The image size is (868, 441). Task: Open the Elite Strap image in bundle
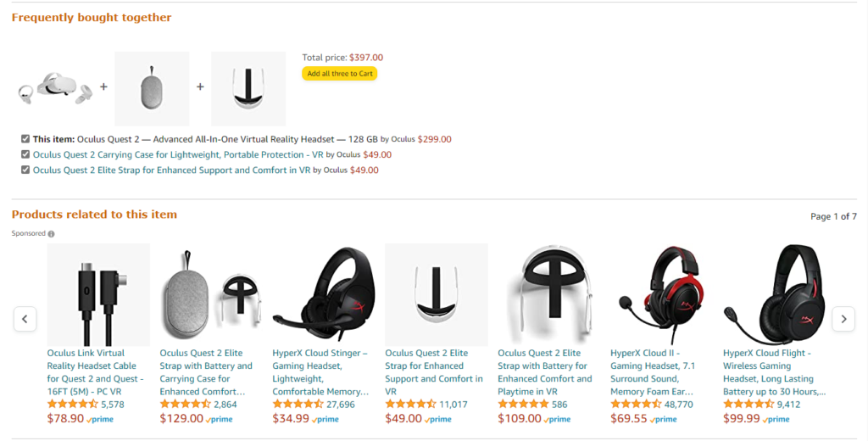[x=248, y=89]
